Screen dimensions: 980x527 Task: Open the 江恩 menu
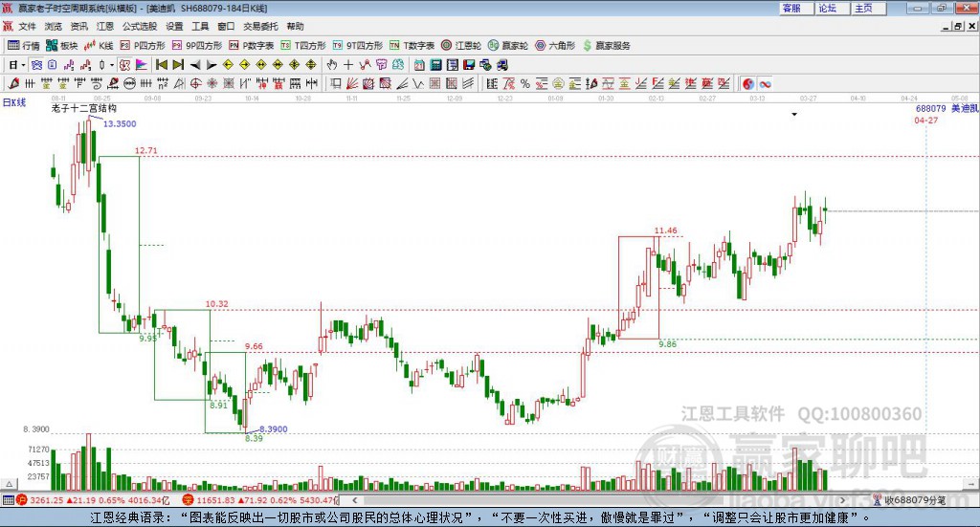click(x=105, y=26)
